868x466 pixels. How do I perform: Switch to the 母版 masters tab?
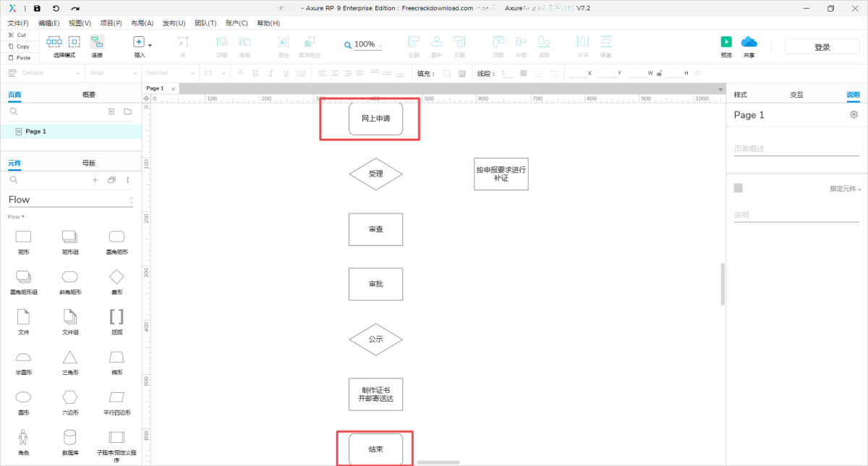click(x=88, y=164)
